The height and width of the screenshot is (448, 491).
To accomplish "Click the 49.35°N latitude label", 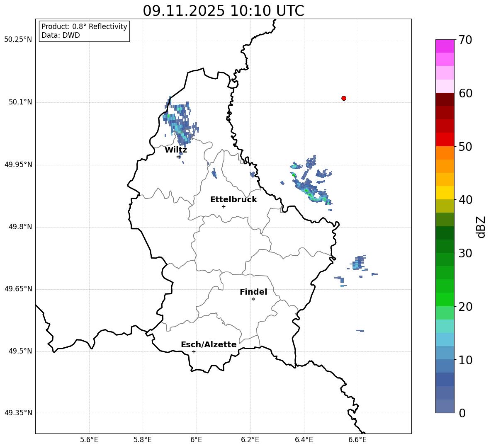I will [x=18, y=413].
